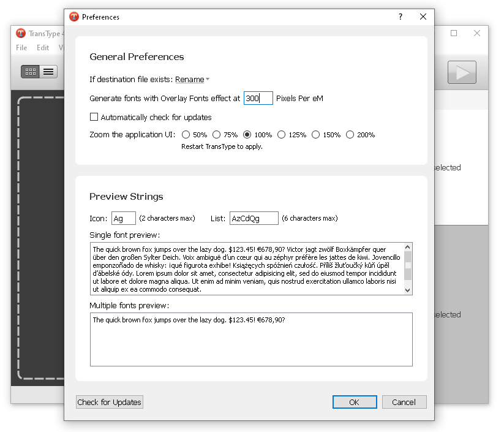The width and height of the screenshot is (504, 432).
Task: Click the Multiple fonts preview text area
Action: (x=251, y=339)
